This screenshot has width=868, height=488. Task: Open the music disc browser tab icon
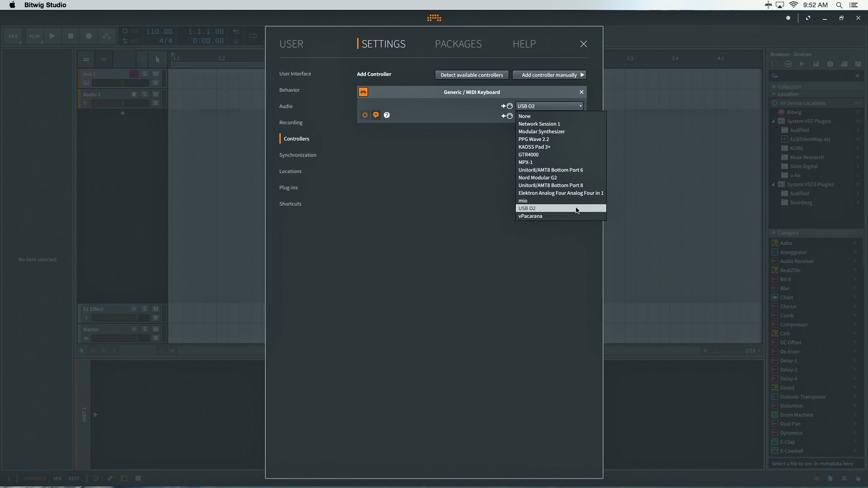830,64
